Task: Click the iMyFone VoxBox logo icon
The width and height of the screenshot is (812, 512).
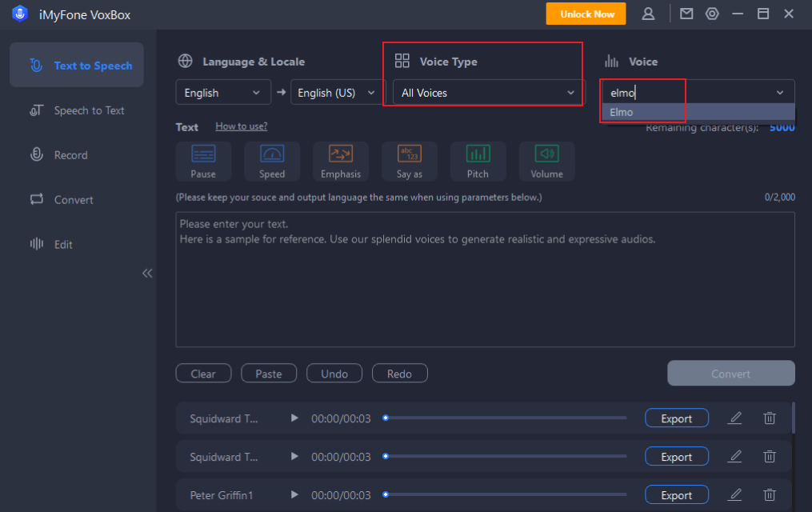Action: tap(20, 14)
